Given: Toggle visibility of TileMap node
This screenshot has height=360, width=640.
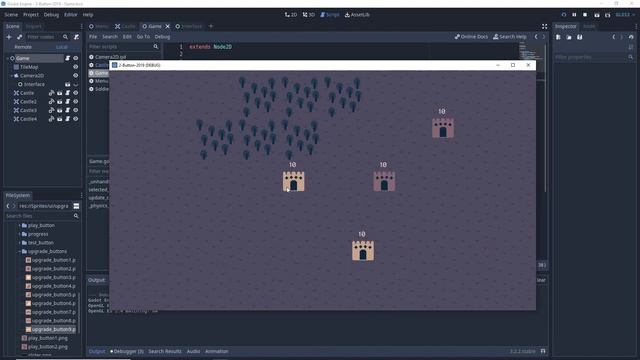Looking at the screenshot, I should point(76,67).
